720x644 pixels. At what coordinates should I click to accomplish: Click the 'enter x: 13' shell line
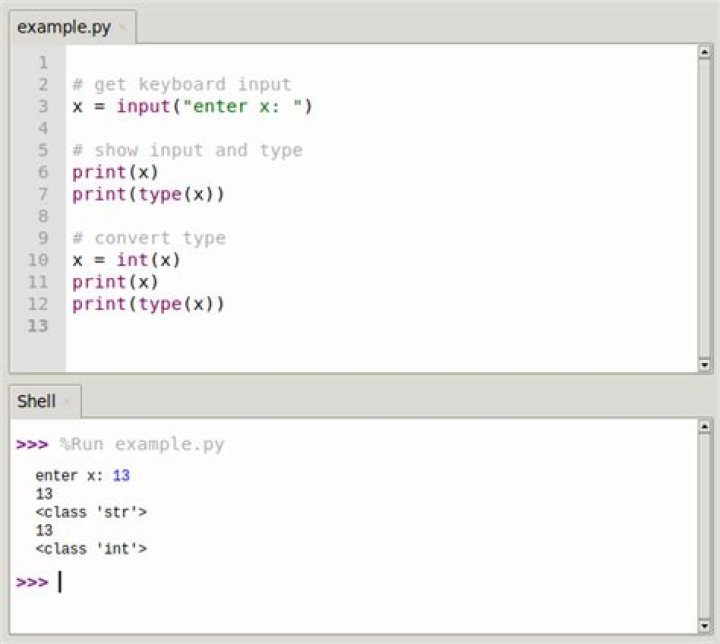83,475
